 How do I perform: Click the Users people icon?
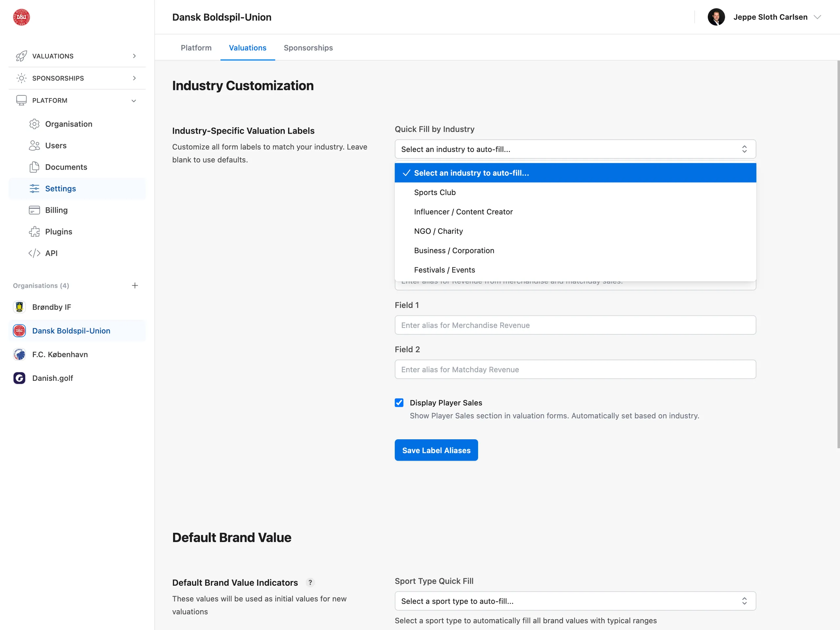pyautogui.click(x=34, y=145)
